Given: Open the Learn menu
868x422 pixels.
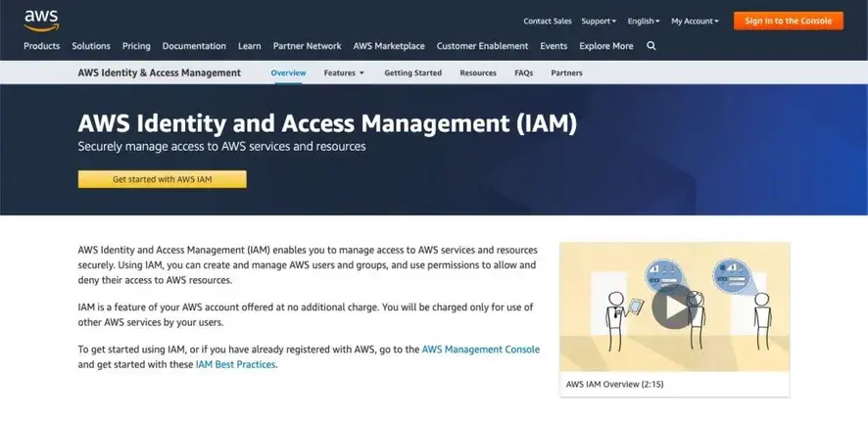Looking at the screenshot, I should point(249,46).
